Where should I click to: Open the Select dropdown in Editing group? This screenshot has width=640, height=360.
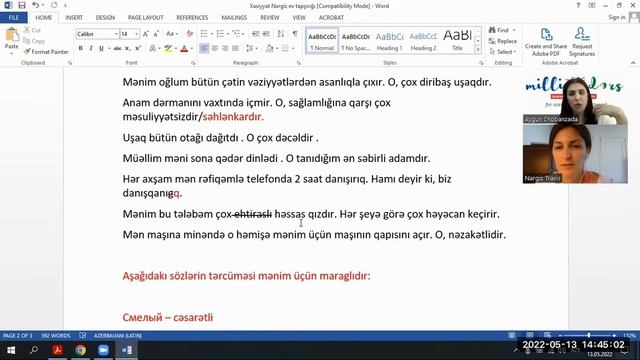click(x=504, y=52)
